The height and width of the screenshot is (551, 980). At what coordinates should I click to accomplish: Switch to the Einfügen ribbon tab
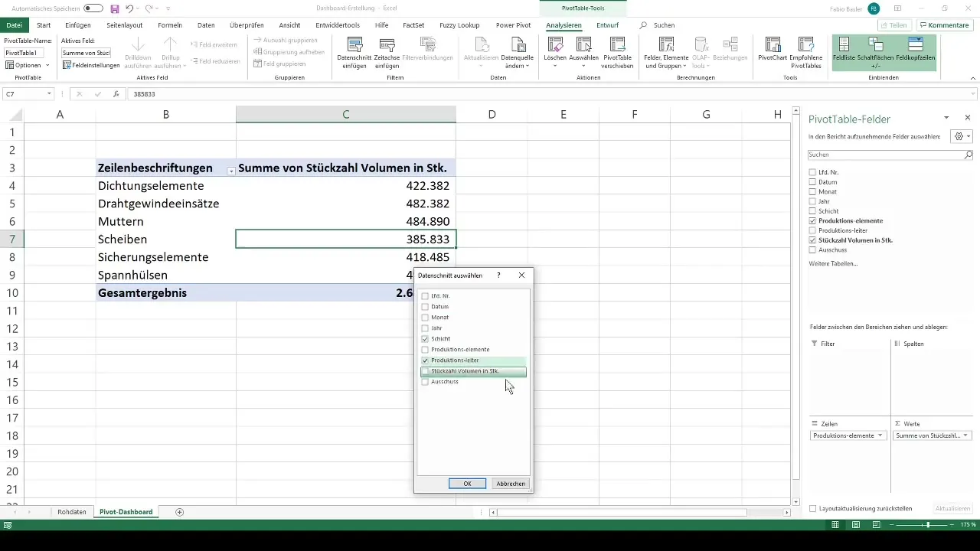pos(78,25)
